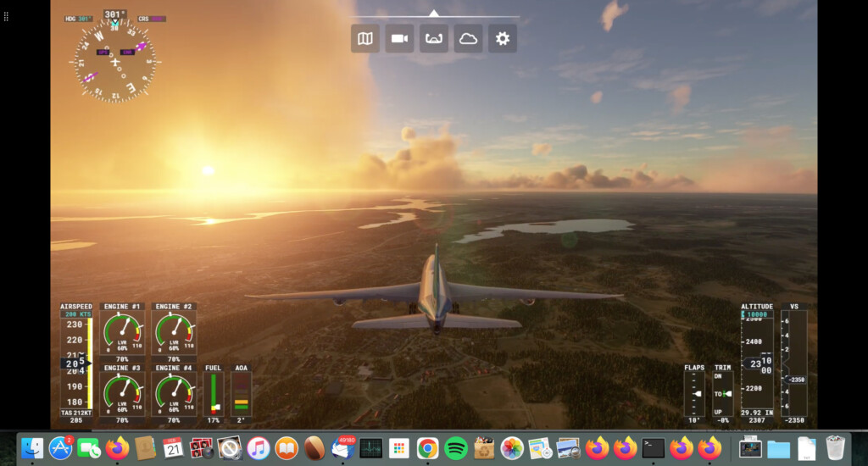Click the Engine #2 gauge
Image resolution: width=868 pixels, height=466 pixels.
point(174,332)
